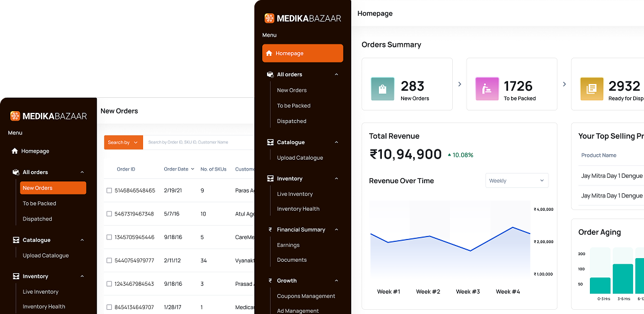
Task: Click Medikabazaar logo icon in New Orders window
Action: (15, 116)
